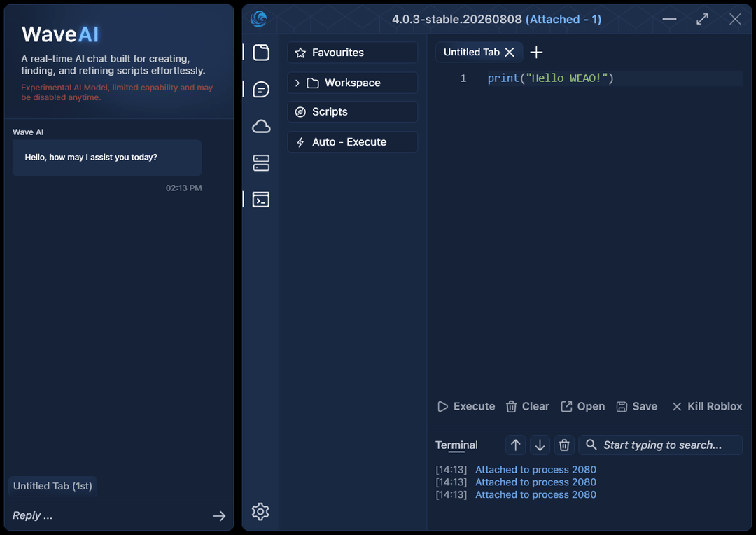Clear terminal output with trash icon

point(564,445)
